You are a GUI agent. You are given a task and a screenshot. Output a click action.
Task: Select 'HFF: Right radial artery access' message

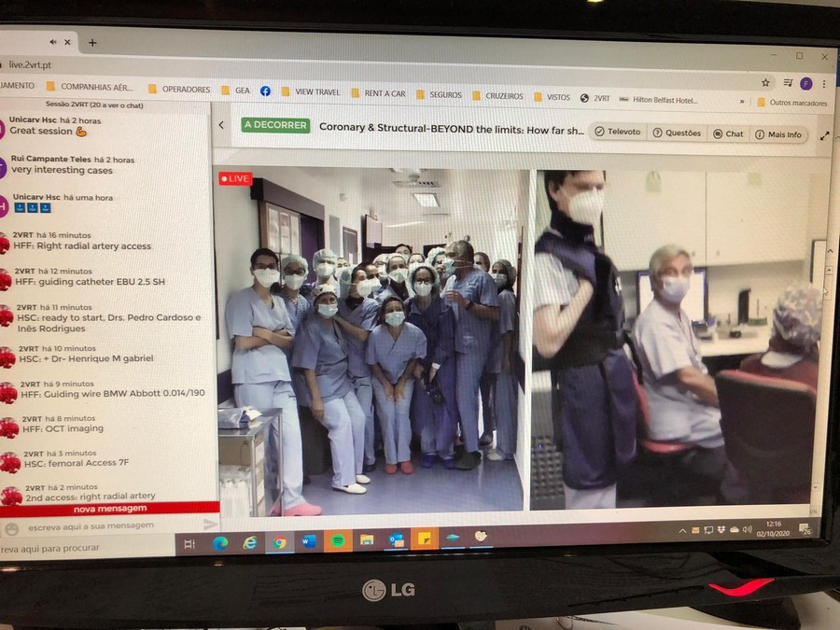click(x=82, y=245)
